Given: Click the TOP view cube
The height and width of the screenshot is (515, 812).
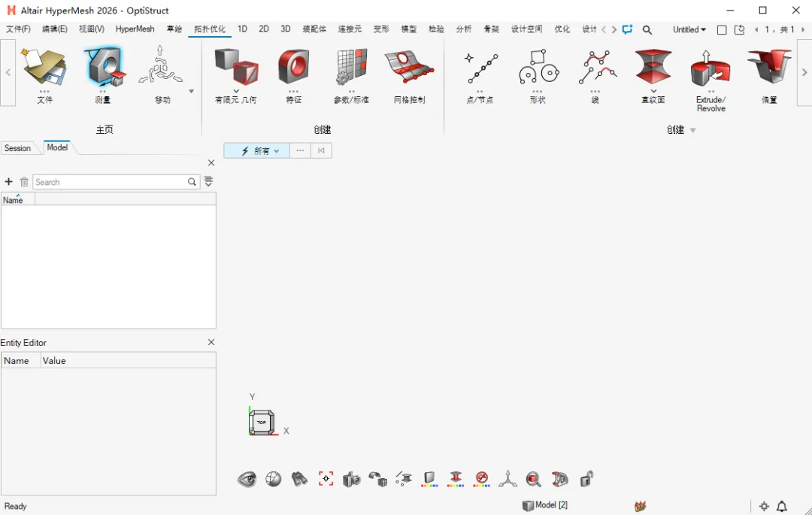Looking at the screenshot, I should 262,423.
